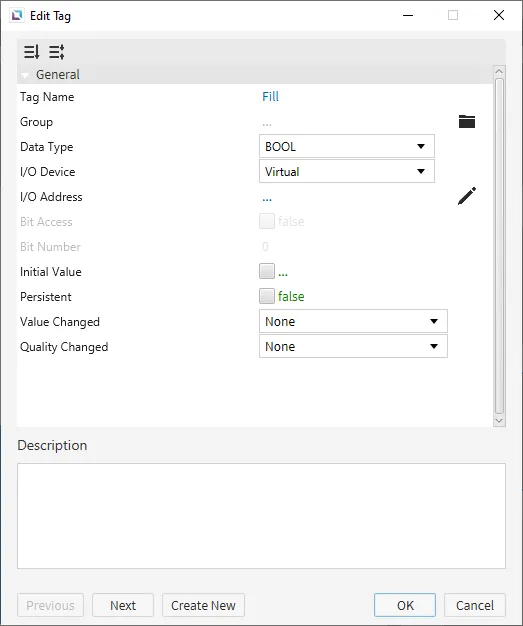Screen dimensions: 523x626
Task: Open the Data Type BOOL dropdown
Action: coord(347,146)
